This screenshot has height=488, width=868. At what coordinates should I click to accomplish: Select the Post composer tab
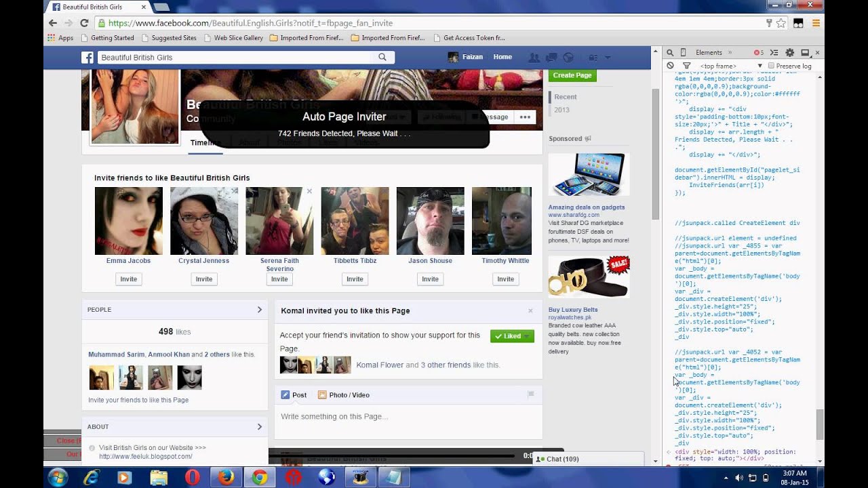tap(294, 395)
